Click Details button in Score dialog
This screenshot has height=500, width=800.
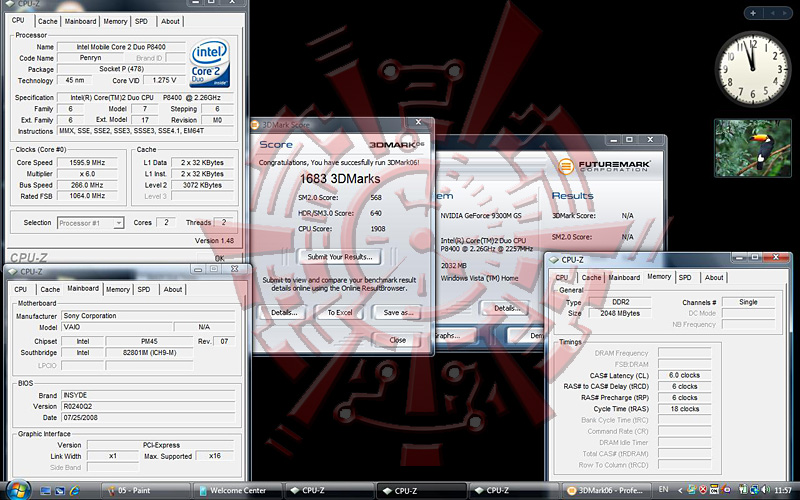[284, 312]
